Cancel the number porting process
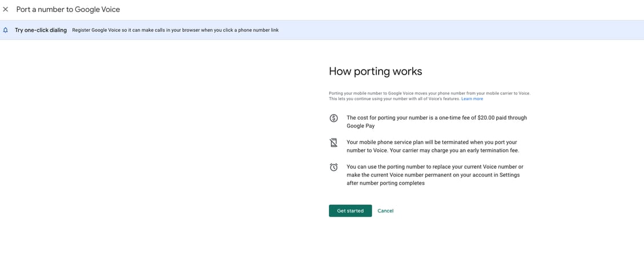 [385, 211]
